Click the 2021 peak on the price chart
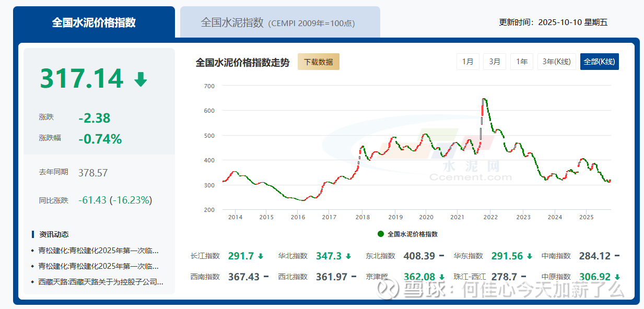Image resolution: width=644 pixels, height=309 pixels. point(484,99)
